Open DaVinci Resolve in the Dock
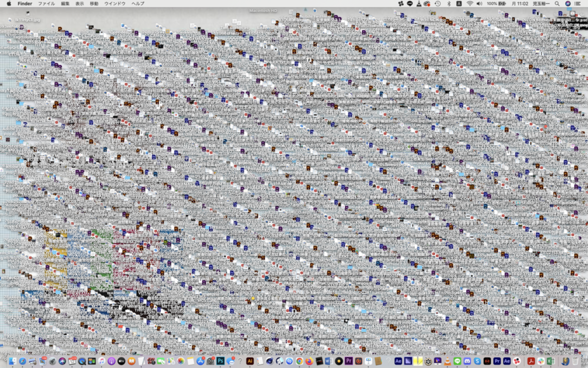 [x=517, y=361]
